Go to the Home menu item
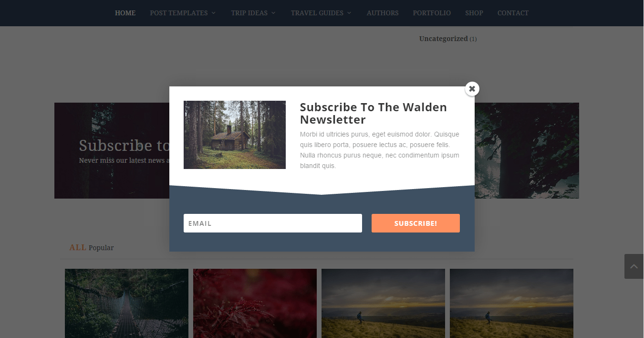Image resolution: width=644 pixels, height=338 pixels. (x=125, y=13)
